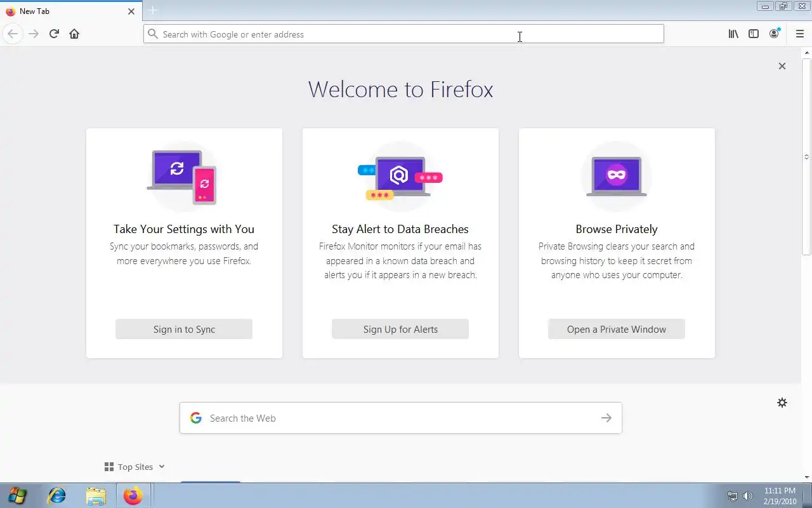The image size is (812, 508).
Task: Click Sign Up for Alerts button
Action: coord(400,329)
